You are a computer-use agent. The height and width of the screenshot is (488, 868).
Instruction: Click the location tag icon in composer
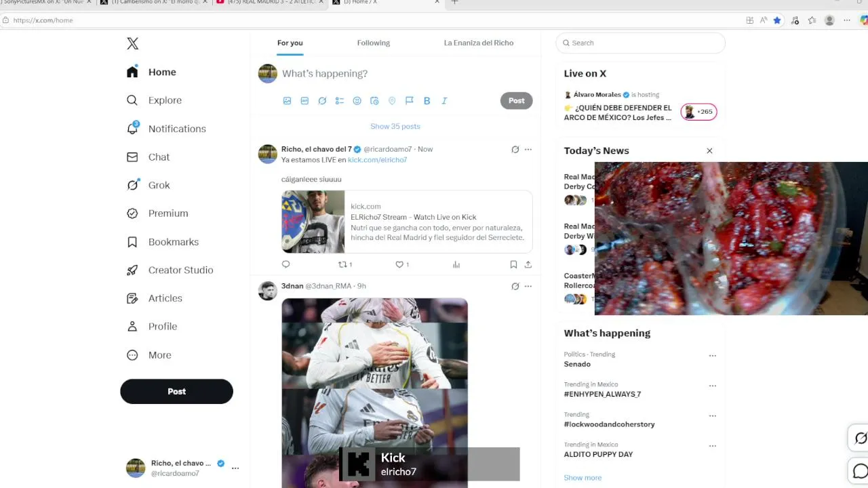point(392,101)
